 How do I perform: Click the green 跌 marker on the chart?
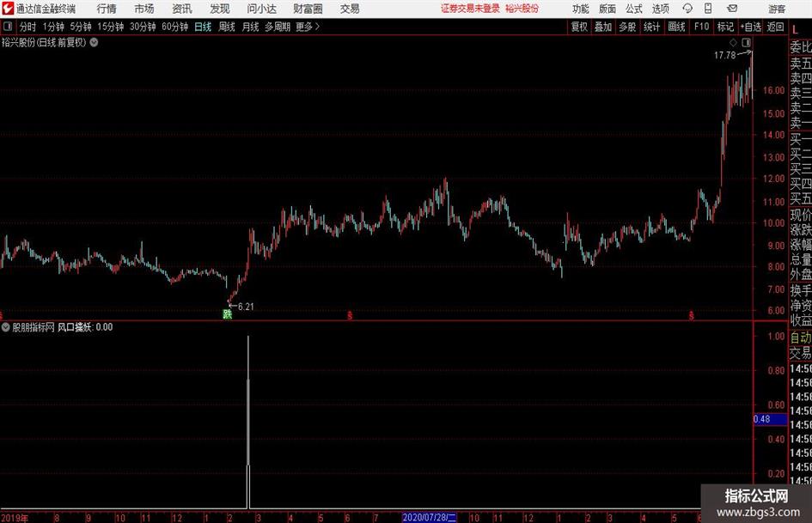click(x=227, y=314)
